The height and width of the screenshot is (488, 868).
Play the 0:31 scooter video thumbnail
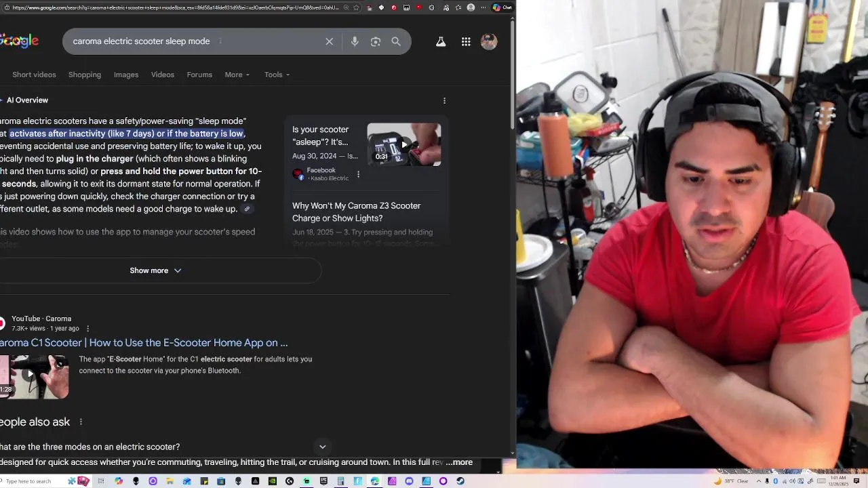[x=404, y=144]
